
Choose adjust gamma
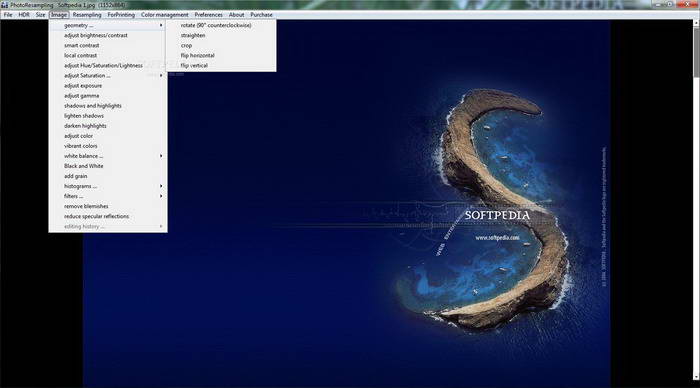point(108,96)
